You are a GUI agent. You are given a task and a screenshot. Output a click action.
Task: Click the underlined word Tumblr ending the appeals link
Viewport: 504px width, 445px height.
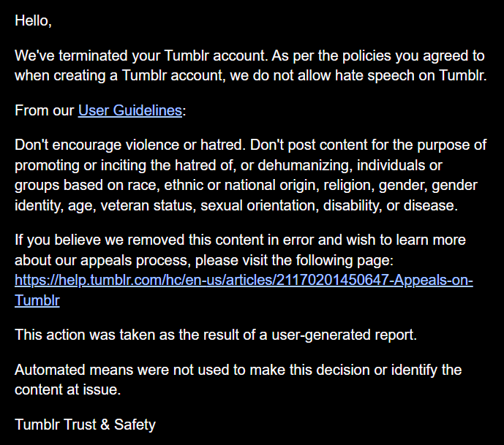click(37, 300)
